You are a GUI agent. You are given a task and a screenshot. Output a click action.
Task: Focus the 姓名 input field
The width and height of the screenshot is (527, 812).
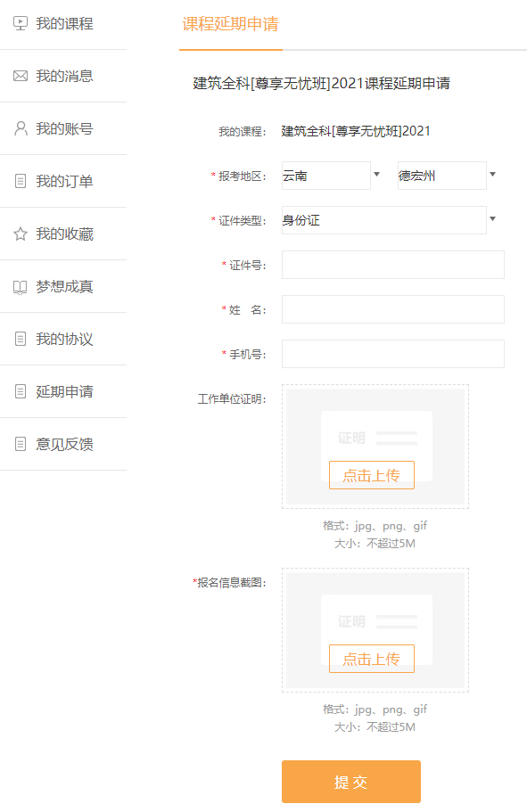(392, 309)
